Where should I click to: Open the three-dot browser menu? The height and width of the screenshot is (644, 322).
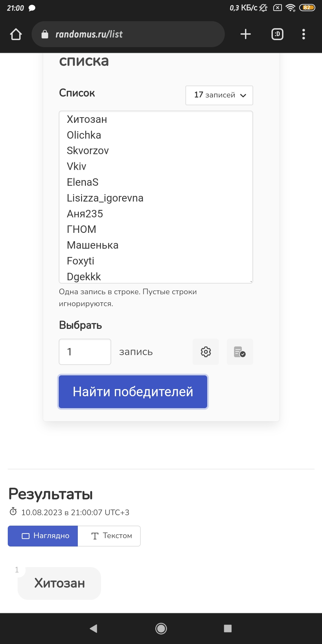pos(304,34)
